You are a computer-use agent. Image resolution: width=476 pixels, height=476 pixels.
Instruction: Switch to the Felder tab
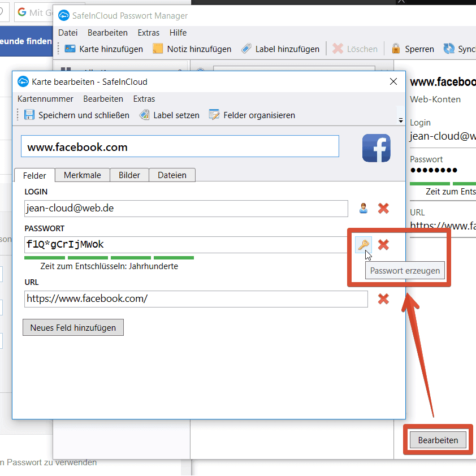34,175
